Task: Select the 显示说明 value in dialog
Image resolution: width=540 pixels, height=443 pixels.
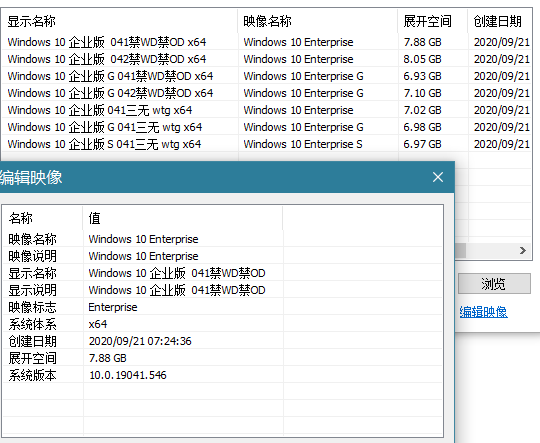Action: [177, 290]
